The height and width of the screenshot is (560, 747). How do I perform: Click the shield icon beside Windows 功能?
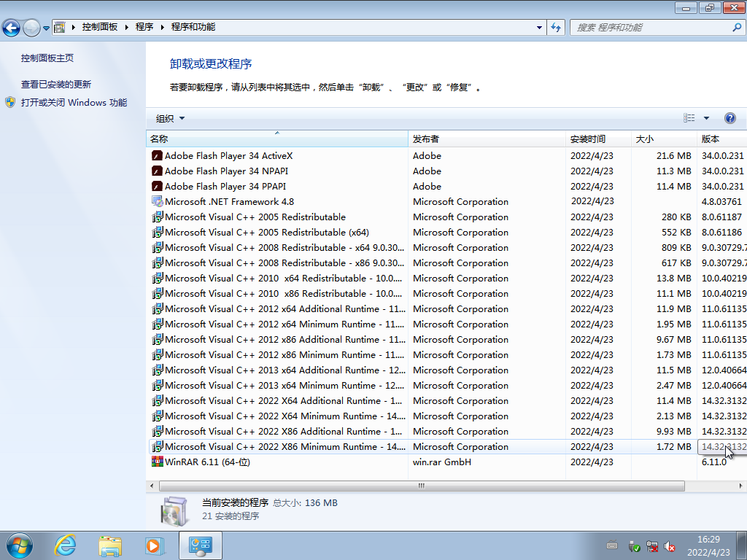[10, 102]
